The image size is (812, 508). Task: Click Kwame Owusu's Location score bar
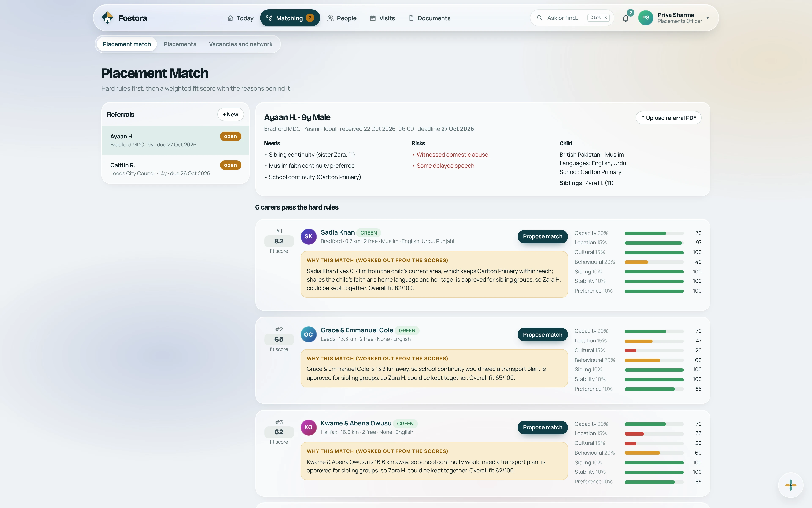(x=654, y=434)
